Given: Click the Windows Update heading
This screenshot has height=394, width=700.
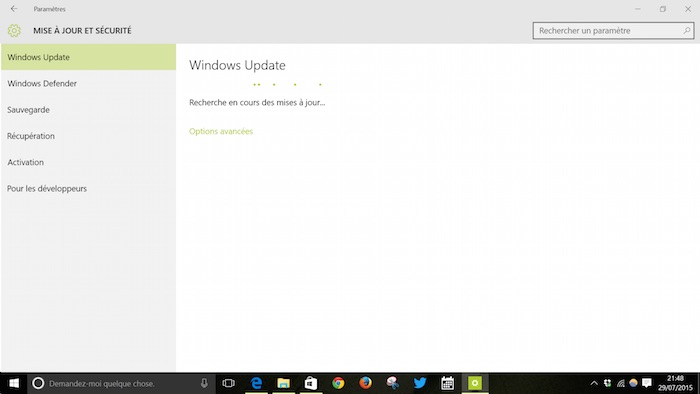Looking at the screenshot, I should tap(237, 65).
